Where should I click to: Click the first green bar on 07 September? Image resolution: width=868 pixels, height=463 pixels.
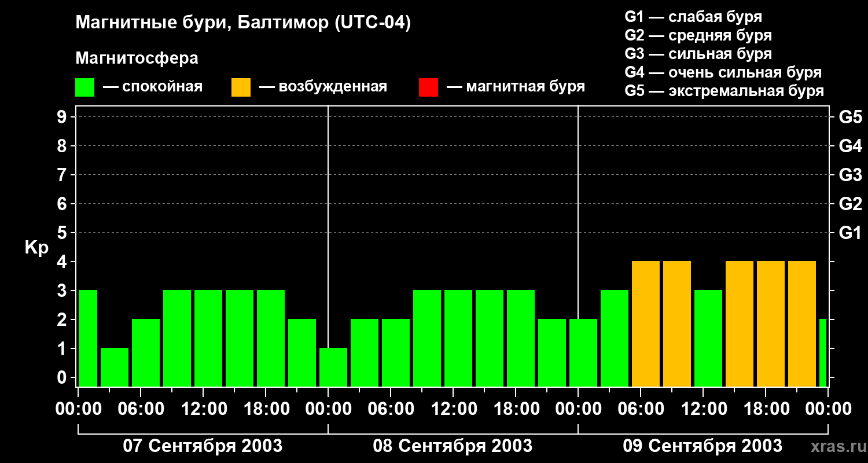pyautogui.click(x=87, y=338)
